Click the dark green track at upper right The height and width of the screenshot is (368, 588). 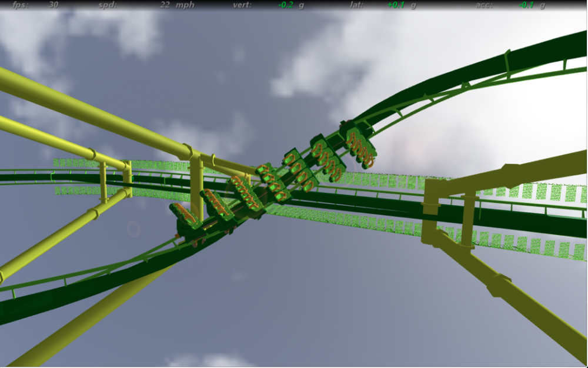click(506, 65)
